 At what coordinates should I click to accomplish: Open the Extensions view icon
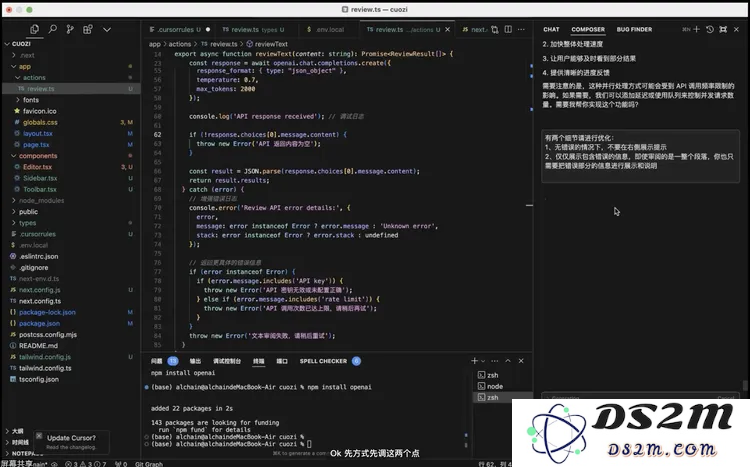[88, 30]
